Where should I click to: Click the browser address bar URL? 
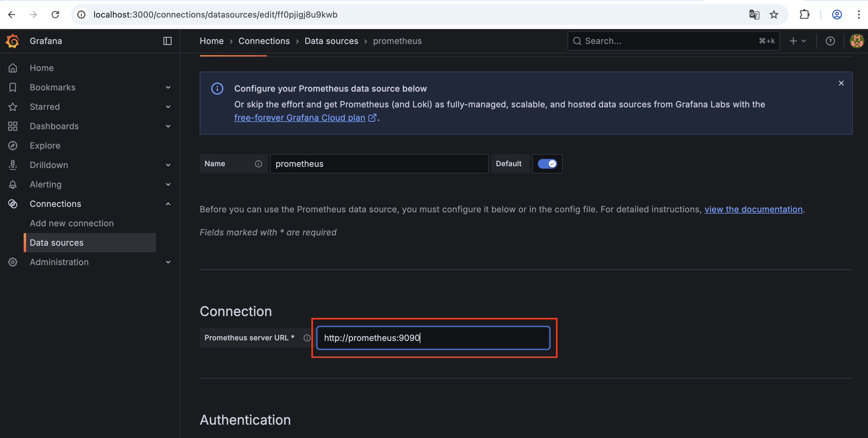pyautogui.click(x=216, y=15)
